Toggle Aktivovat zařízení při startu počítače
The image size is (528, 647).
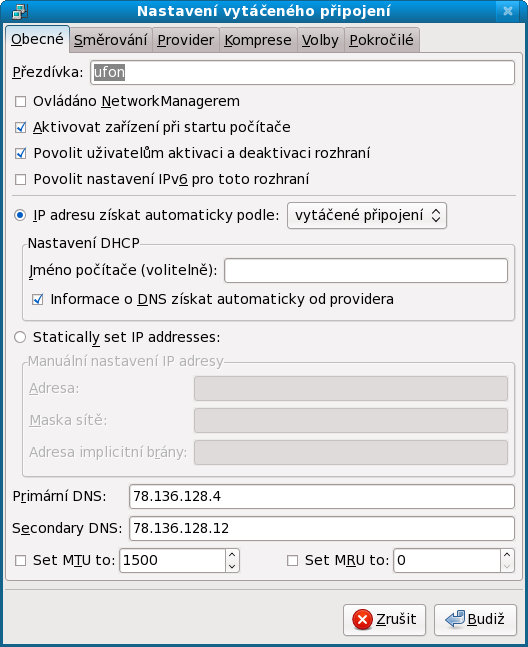(x=20, y=128)
